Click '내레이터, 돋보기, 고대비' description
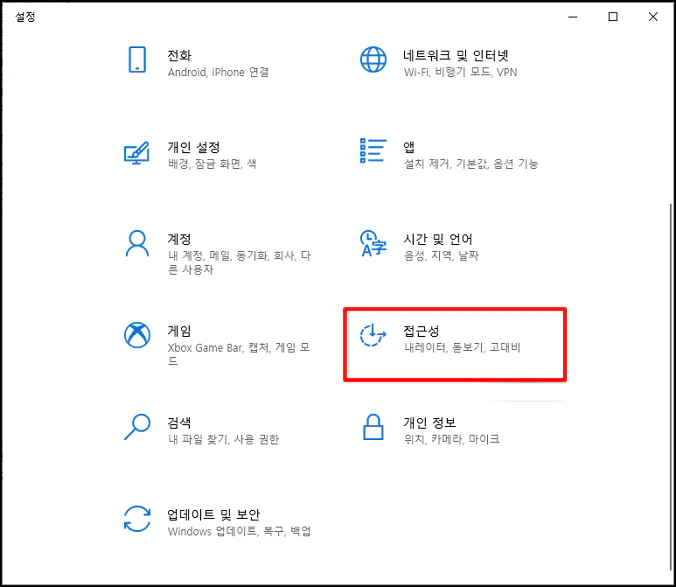 tap(462, 347)
